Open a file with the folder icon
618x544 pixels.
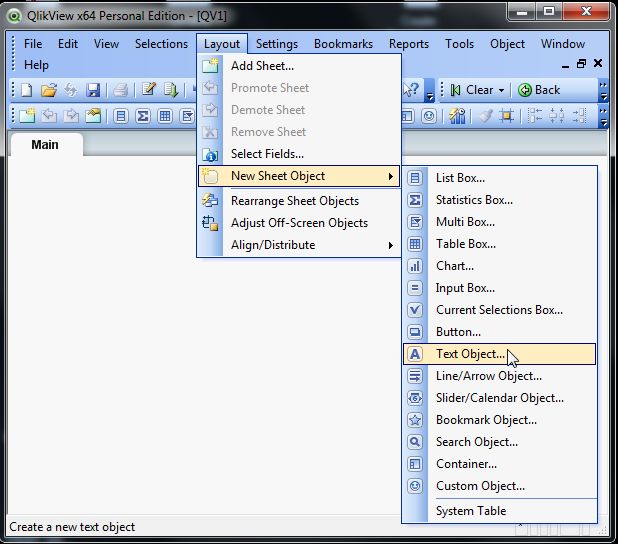pyautogui.click(x=49, y=90)
